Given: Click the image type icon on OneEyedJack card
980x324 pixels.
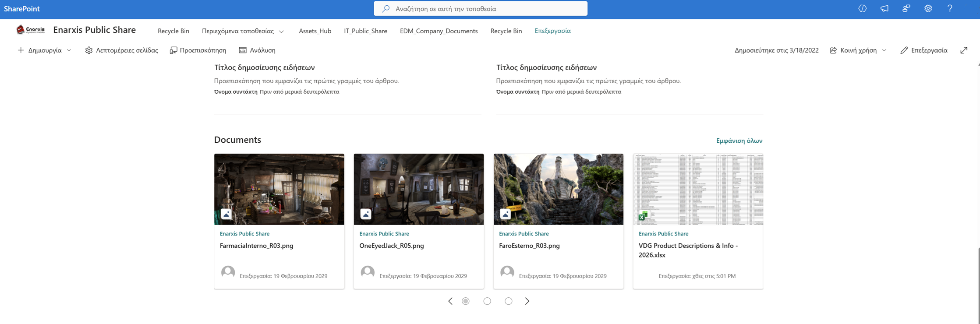Looking at the screenshot, I should click(366, 214).
